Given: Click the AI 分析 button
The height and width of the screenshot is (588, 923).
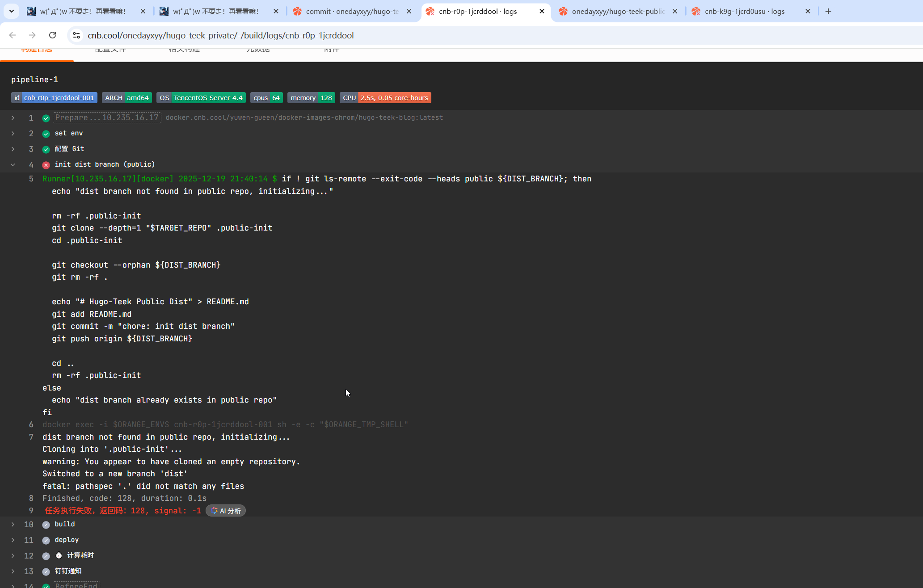Looking at the screenshot, I should 226,511.
